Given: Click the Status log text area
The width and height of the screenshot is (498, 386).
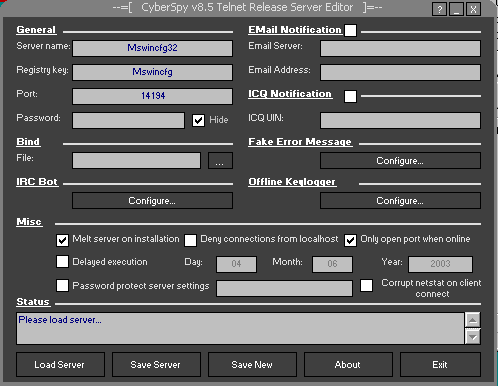Looking at the screenshot, I should click(240, 328).
